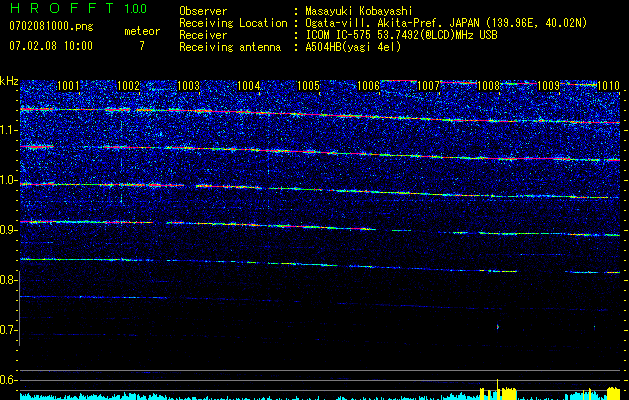Select the 1003 minute marker
This screenshot has width=629, height=400.
188,86
